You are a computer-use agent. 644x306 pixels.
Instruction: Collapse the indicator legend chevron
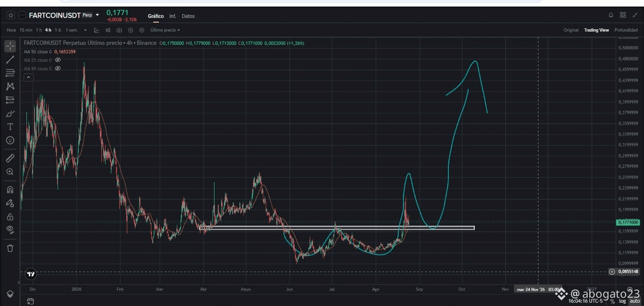click(28, 77)
